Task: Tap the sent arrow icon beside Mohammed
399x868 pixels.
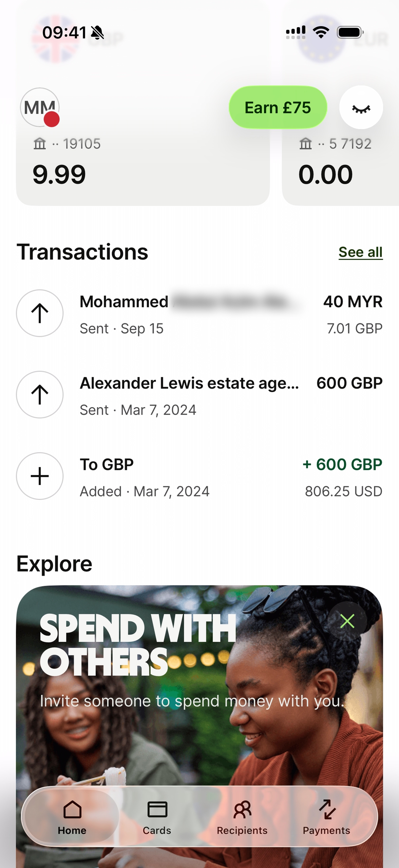Action: point(40,313)
